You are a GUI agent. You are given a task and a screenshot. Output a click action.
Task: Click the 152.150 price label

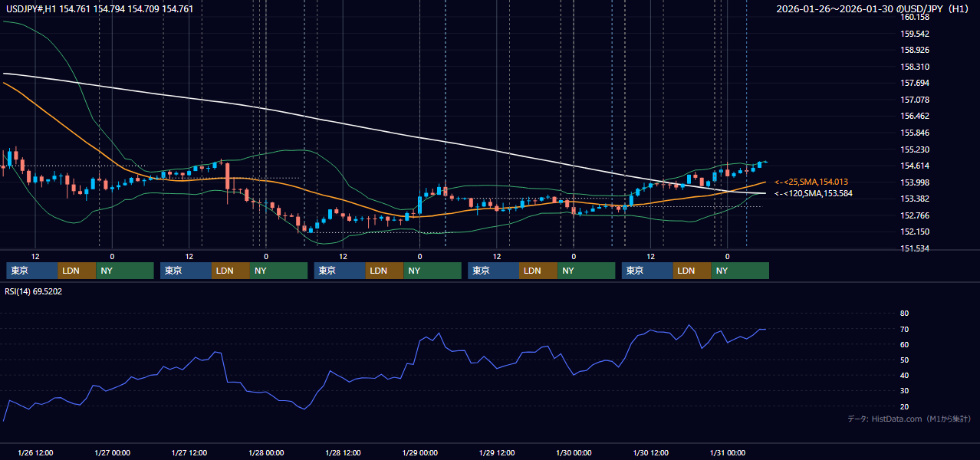(915, 232)
